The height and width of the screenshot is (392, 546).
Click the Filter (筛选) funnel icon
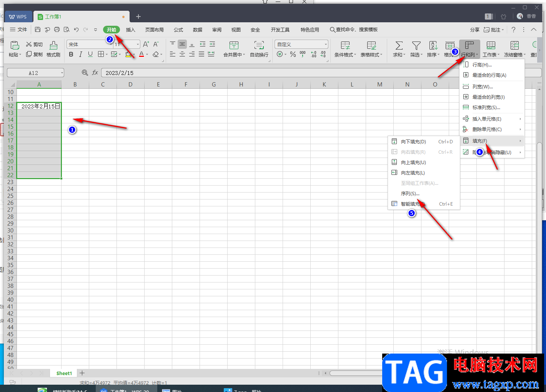pyautogui.click(x=416, y=46)
